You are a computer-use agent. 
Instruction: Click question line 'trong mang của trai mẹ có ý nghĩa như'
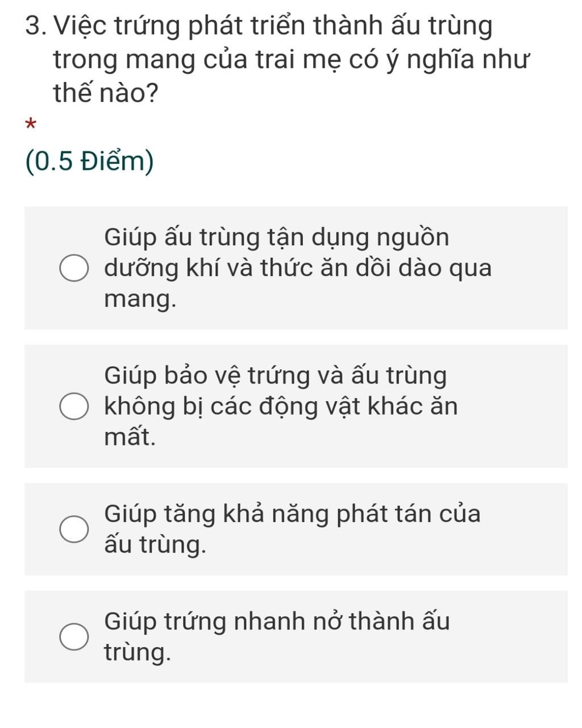(x=292, y=60)
